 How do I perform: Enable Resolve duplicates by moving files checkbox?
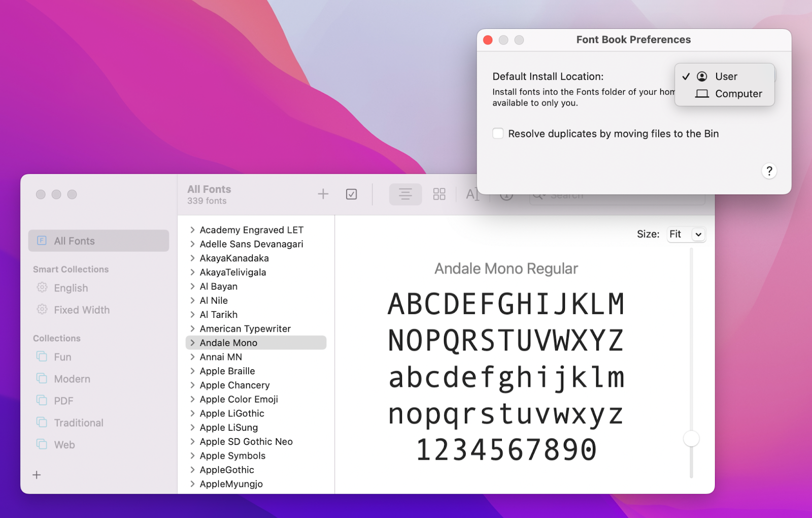point(498,134)
